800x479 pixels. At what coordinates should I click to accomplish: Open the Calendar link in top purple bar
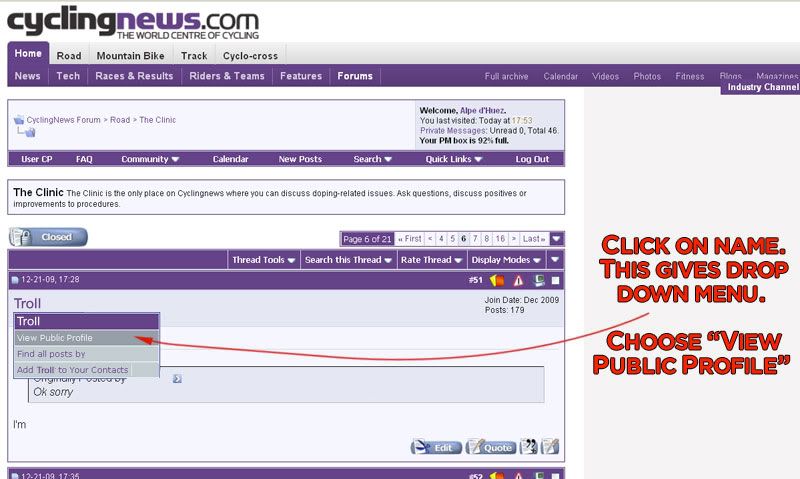[x=561, y=77]
